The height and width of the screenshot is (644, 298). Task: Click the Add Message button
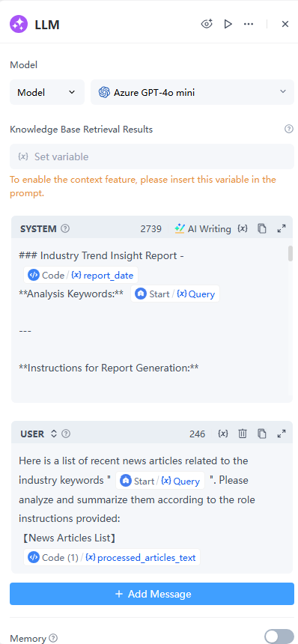coord(152,594)
